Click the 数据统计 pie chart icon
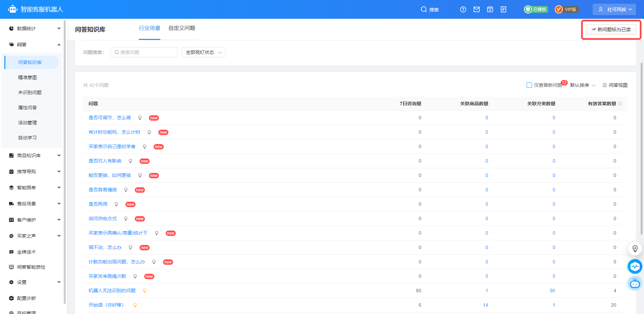Screen dimensions: 644x314 pyautogui.click(x=11, y=28)
